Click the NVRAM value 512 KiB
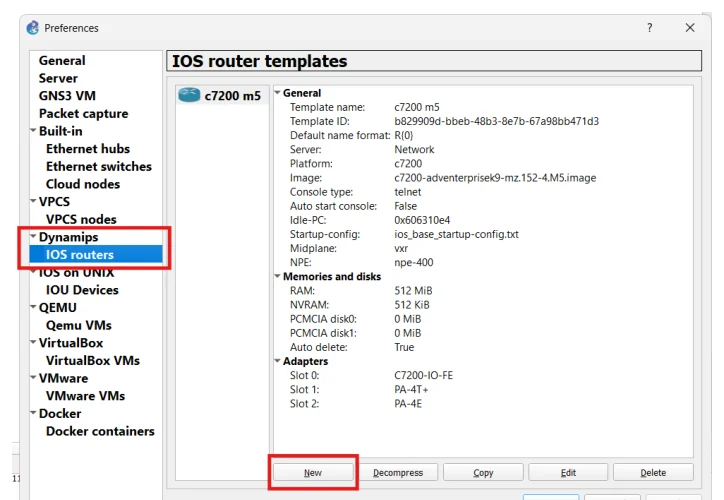The width and height of the screenshot is (724, 500). [x=412, y=305]
